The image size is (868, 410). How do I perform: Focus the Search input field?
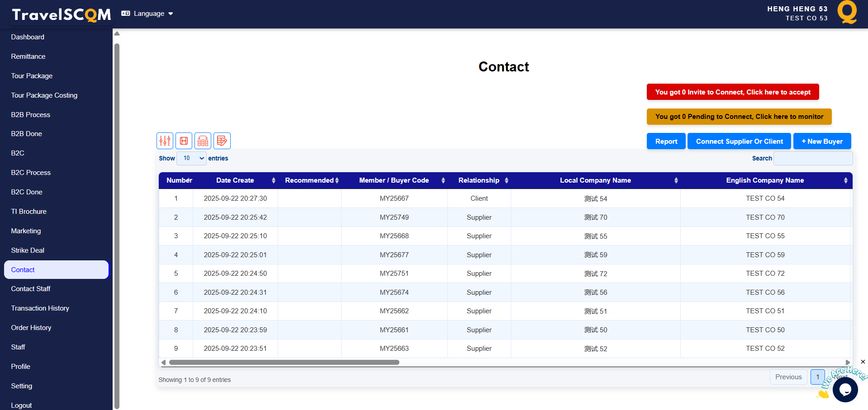[813, 159]
